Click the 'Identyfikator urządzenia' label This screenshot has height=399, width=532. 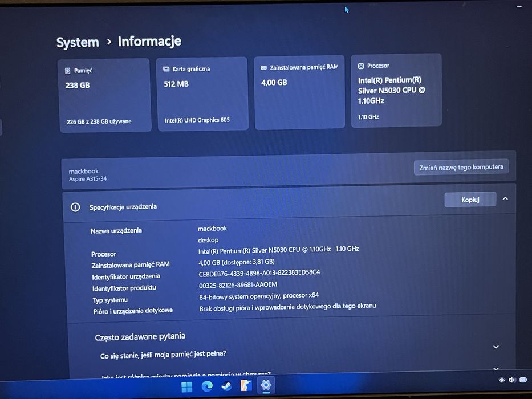click(x=126, y=277)
